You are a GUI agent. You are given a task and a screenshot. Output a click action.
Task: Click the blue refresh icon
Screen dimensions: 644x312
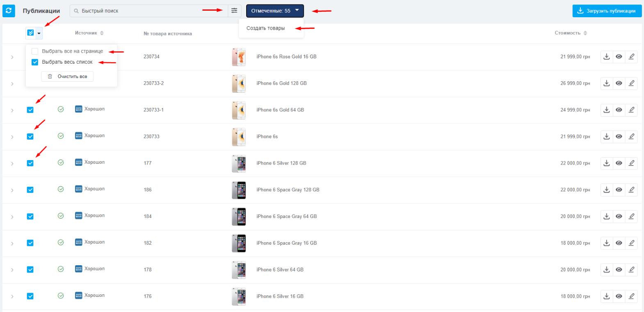click(x=9, y=11)
